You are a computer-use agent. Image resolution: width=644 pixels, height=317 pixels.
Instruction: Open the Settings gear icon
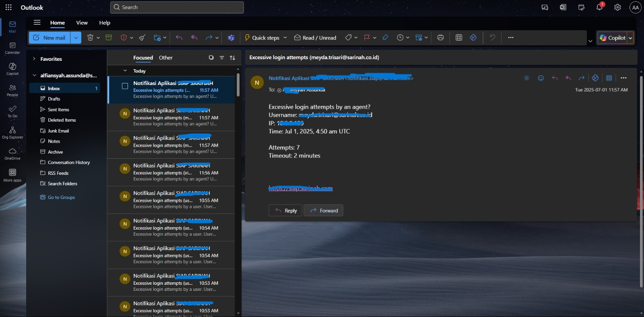tap(617, 7)
